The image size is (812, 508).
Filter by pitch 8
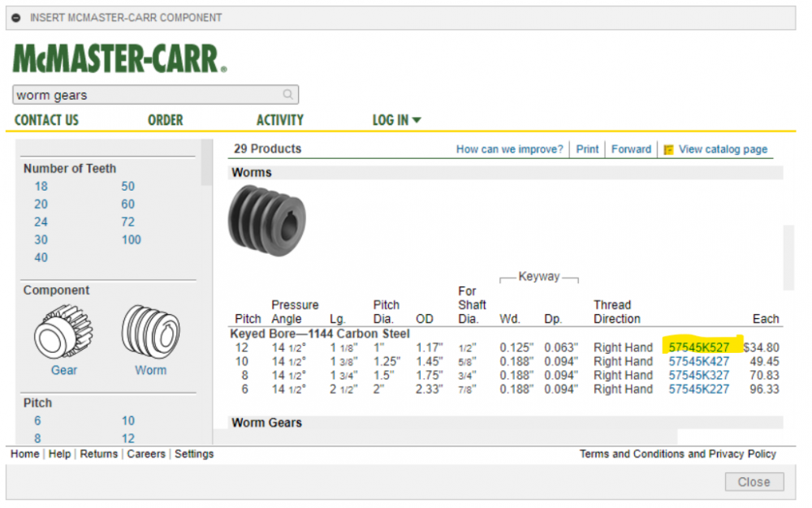[x=37, y=439]
